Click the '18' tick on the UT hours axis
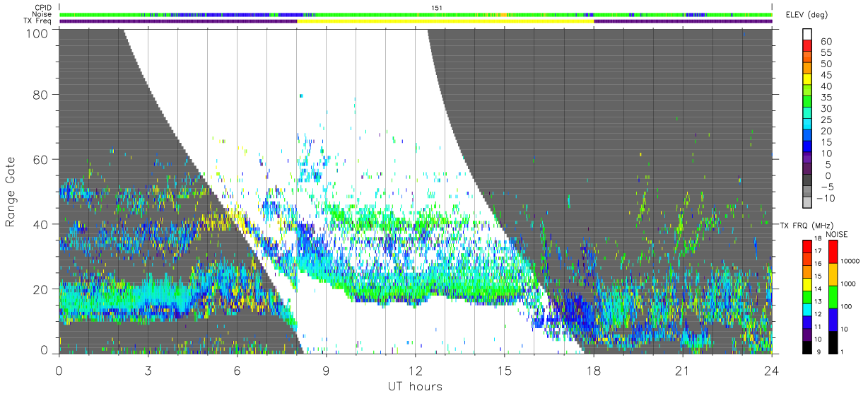868x401 pixels. (593, 370)
